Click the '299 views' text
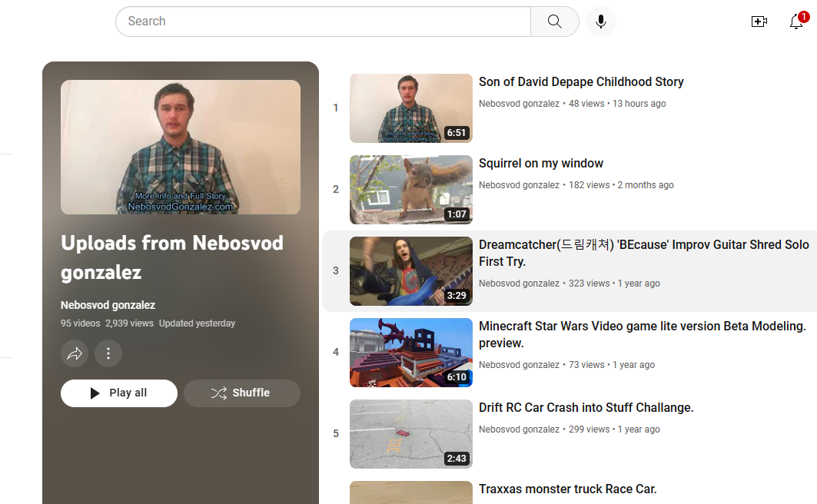The width and height of the screenshot is (817, 504). (589, 429)
